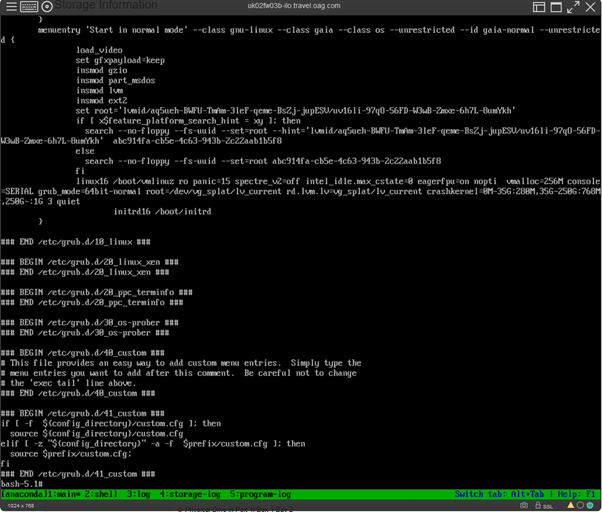Expand console to full screen
Image resolution: width=602 pixels, height=512 pixels.
(x=573, y=6)
